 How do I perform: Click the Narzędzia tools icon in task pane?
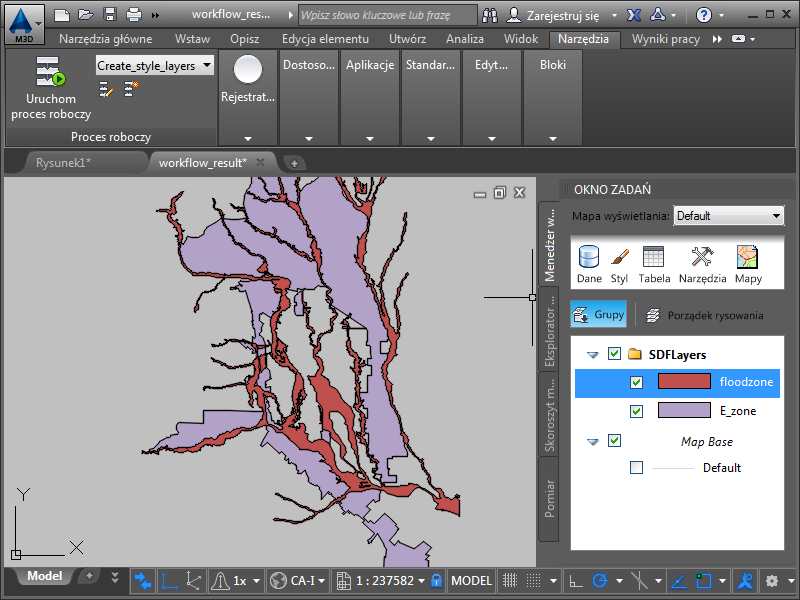click(702, 264)
